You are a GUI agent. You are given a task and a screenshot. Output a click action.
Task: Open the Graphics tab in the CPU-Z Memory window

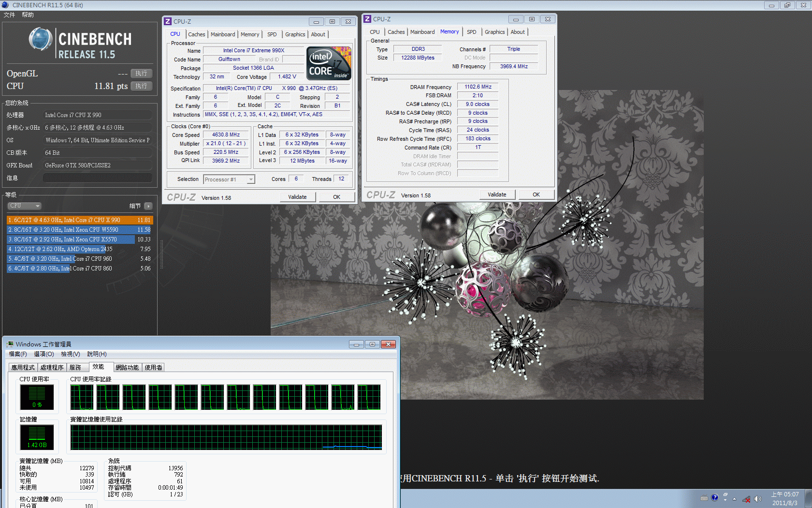pos(495,32)
